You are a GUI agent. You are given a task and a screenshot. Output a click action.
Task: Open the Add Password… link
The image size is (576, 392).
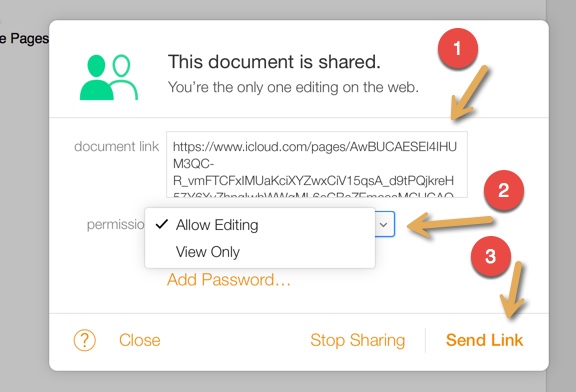click(228, 280)
